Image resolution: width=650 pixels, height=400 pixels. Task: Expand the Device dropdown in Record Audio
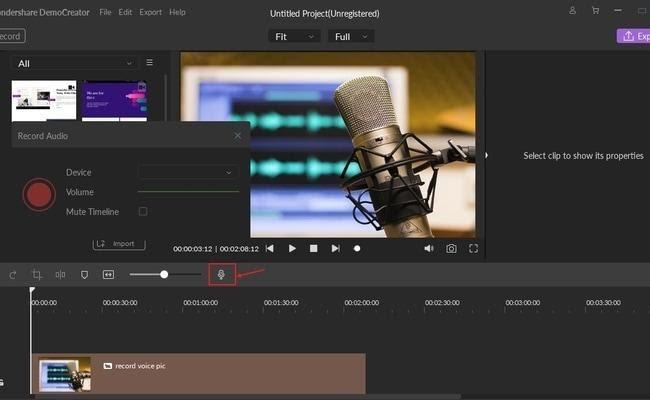188,172
